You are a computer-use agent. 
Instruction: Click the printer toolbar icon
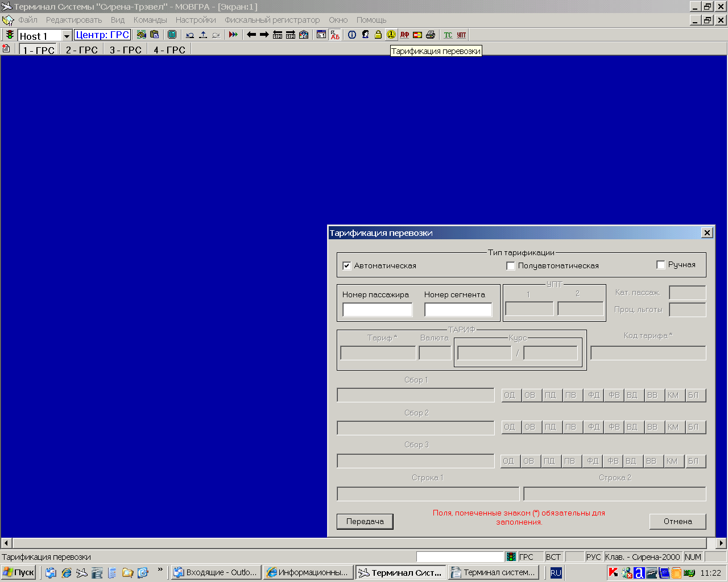pos(431,35)
